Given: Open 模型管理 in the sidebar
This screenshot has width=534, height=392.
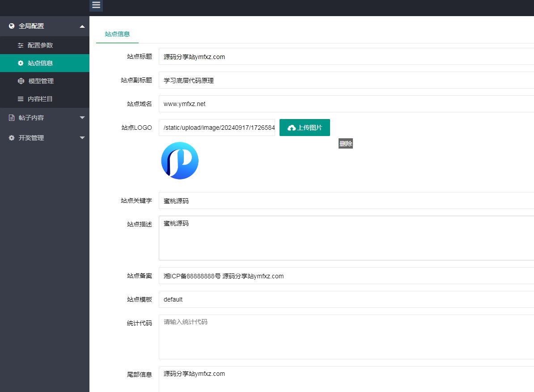Looking at the screenshot, I should click(41, 81).
